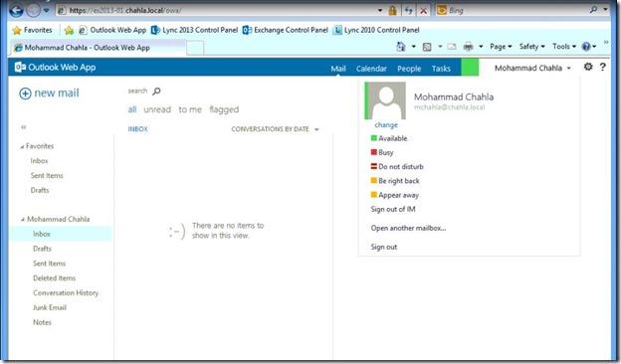Set presence status to Be right back
This screenshot has height=364, width=621.
click(x=395, y=181)
